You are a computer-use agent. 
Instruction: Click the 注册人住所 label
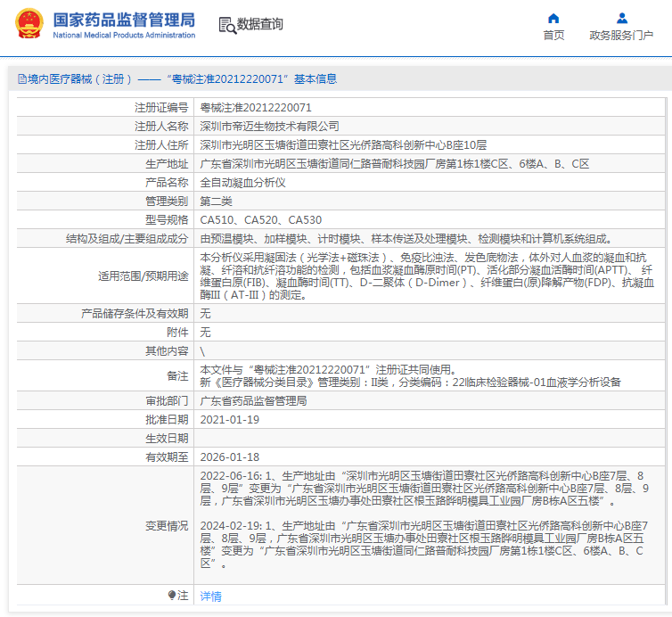pyautogui.click(x=161, y=145)
